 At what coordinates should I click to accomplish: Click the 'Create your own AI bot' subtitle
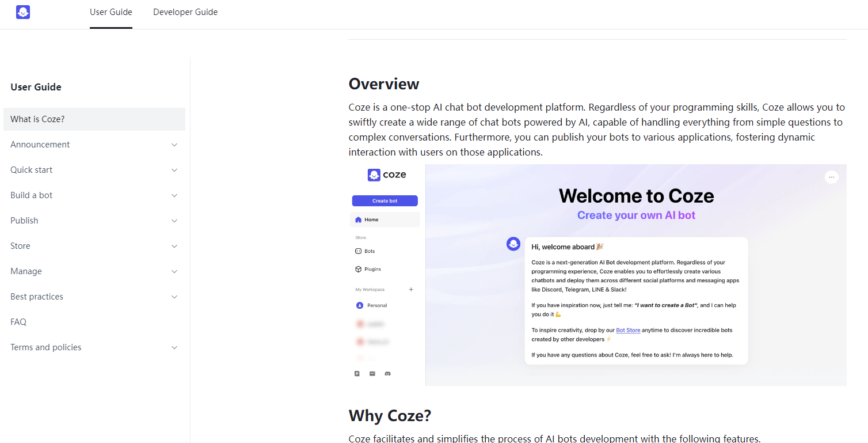click(x=637, y=215)
